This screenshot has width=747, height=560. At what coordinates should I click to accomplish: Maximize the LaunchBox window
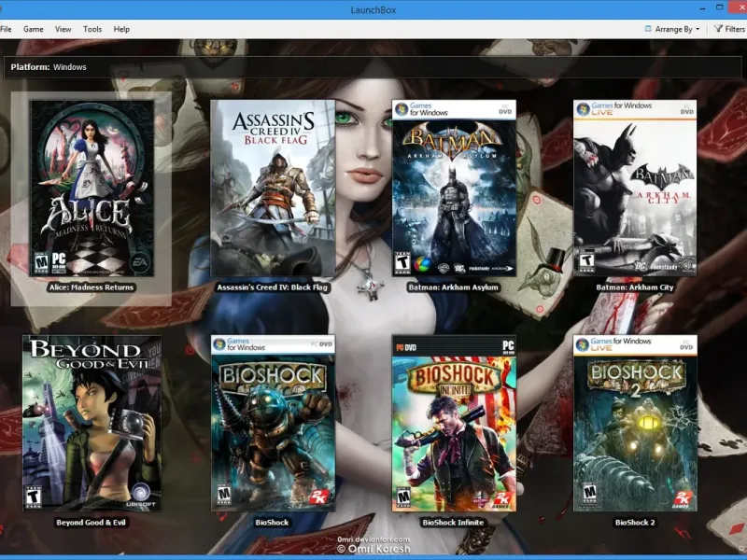(x=720, y=7)
